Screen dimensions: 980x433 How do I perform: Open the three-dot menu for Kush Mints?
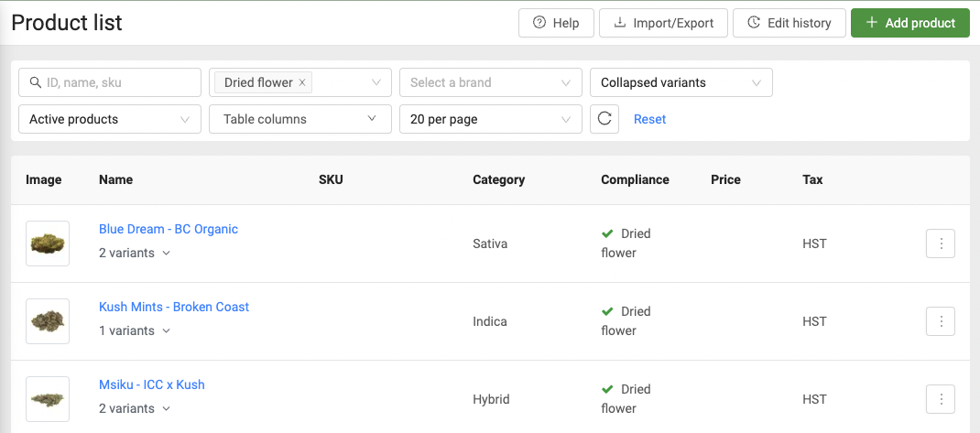(941, 321)
